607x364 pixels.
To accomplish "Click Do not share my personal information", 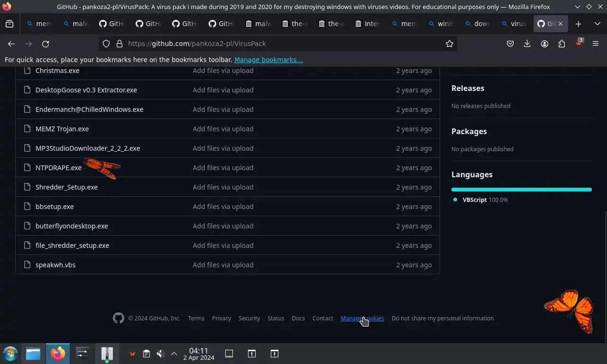I will [442, 318].
